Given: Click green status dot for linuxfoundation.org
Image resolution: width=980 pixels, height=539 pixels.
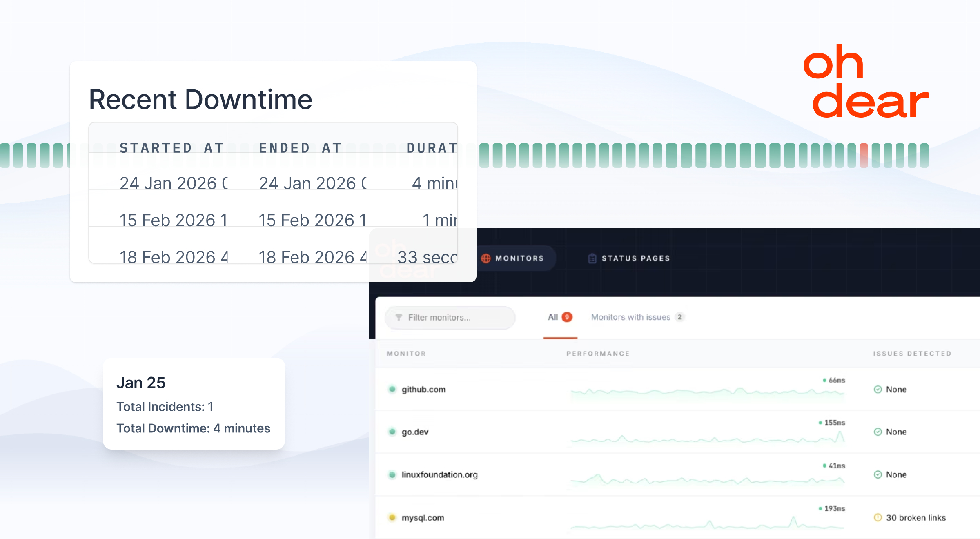Looking at the screenshot, I should pos(392,475).
